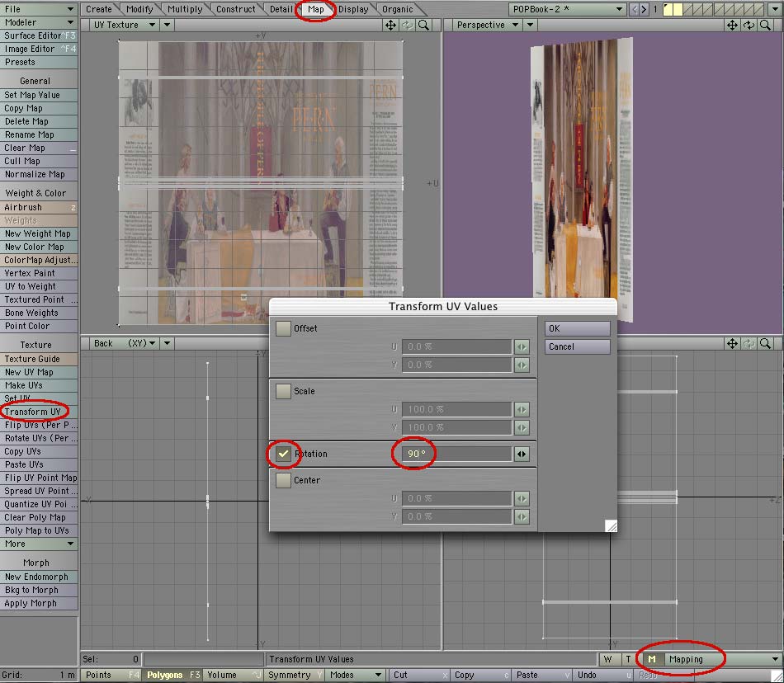784x683 pixels.
Task: Click the rotate icon in UV Texture viewport
Action: tap(407, 25)
